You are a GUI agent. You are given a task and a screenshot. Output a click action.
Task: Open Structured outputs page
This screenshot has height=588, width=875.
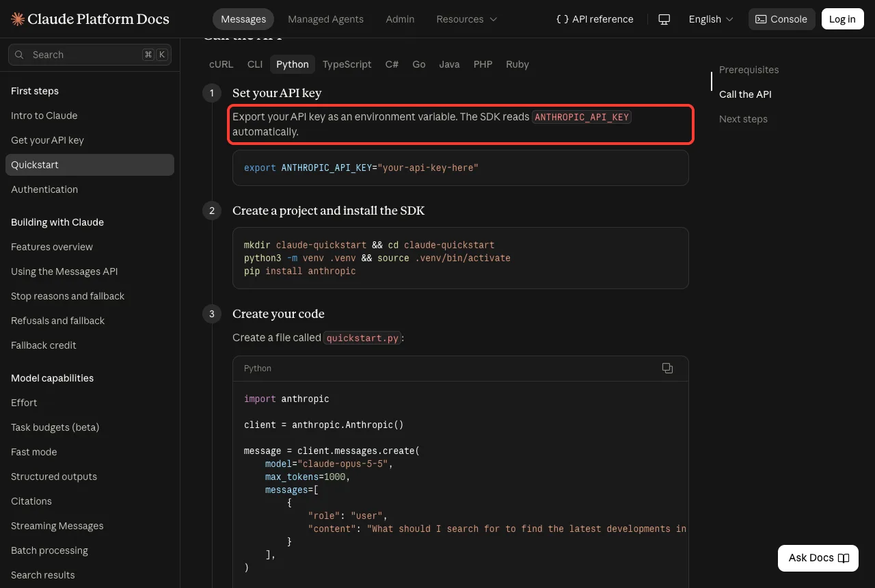tap(90, 477)
